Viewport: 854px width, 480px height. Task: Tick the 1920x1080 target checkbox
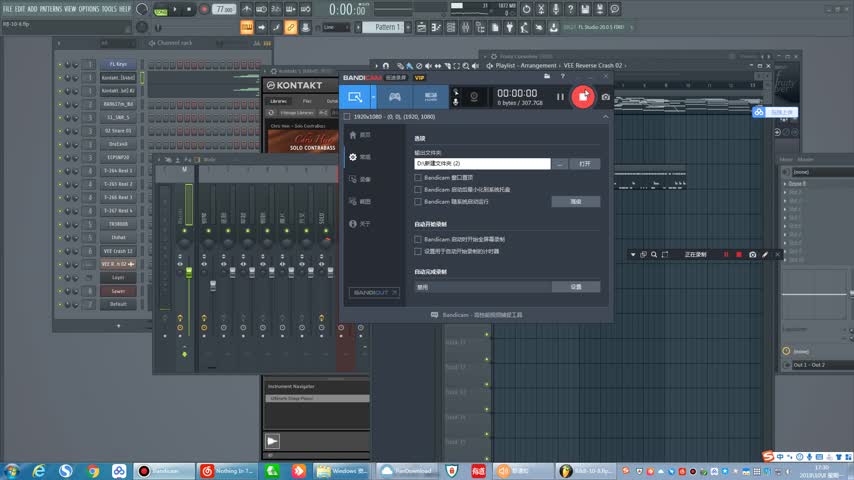[x=347, y=117]
